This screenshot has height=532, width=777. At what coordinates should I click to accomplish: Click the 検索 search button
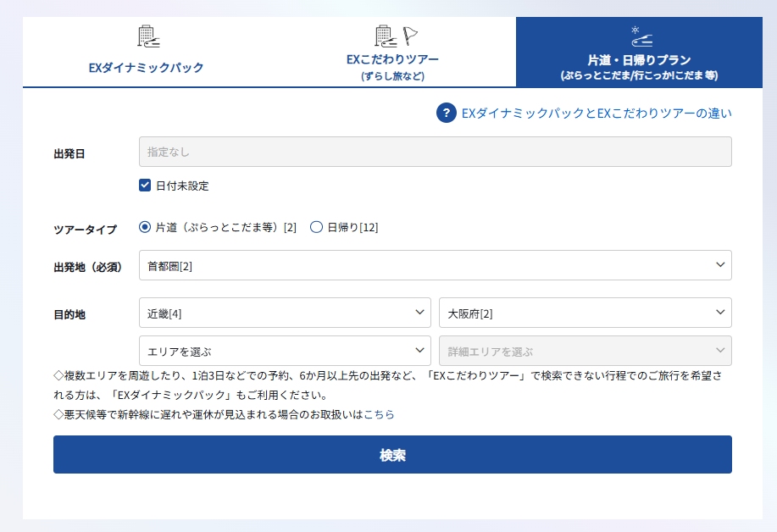click(x=392, y=455)
